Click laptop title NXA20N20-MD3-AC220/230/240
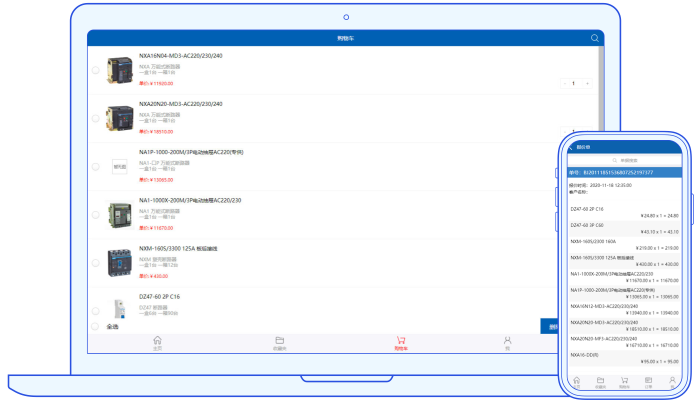The height and width of the screenshot is (400, 694). (181, 104)
